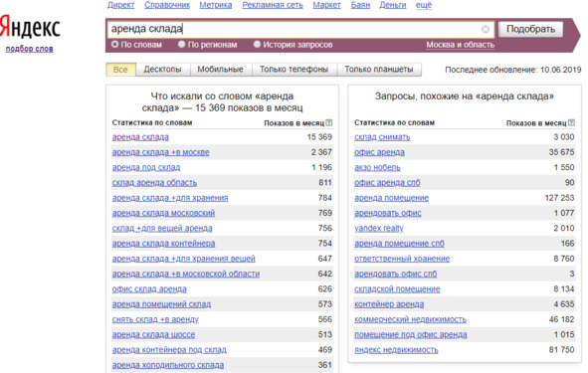Switch to the 'Только телефоны' tab
The height and width of the screenshot is (373, 588).
[x=294, y=70]
